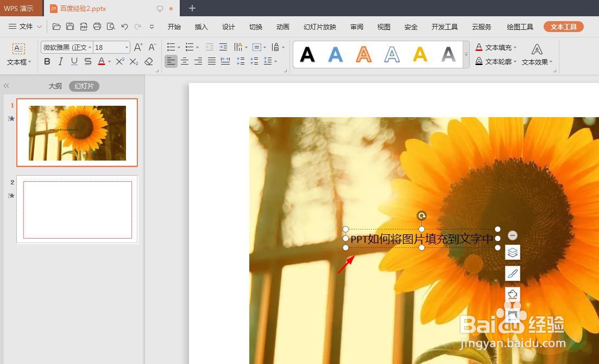The height and width of the screenshot is (364, 599).
Task: Click the slide 1 animation star
Action: [11, 119]
